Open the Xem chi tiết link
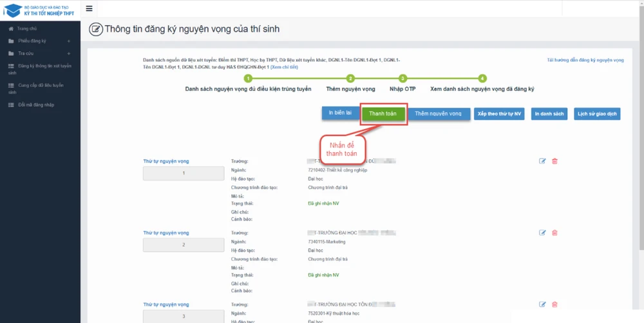 tap(284, 67)
